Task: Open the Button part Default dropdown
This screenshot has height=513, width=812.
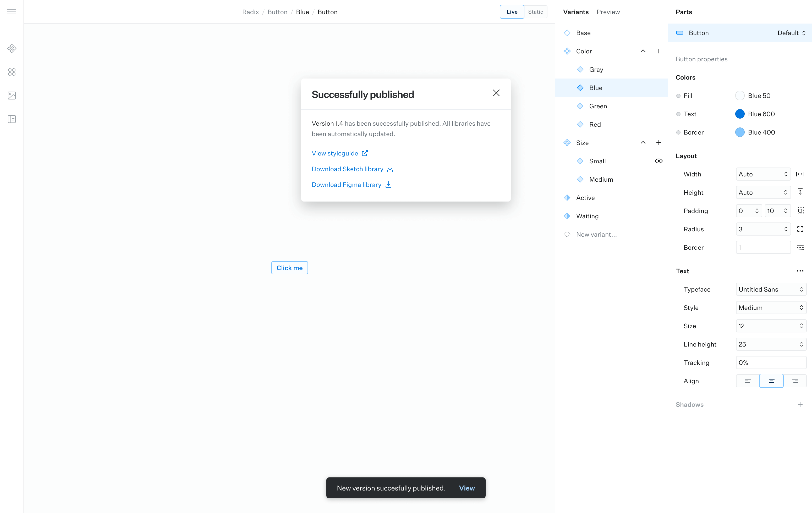Action: (791, 33)
